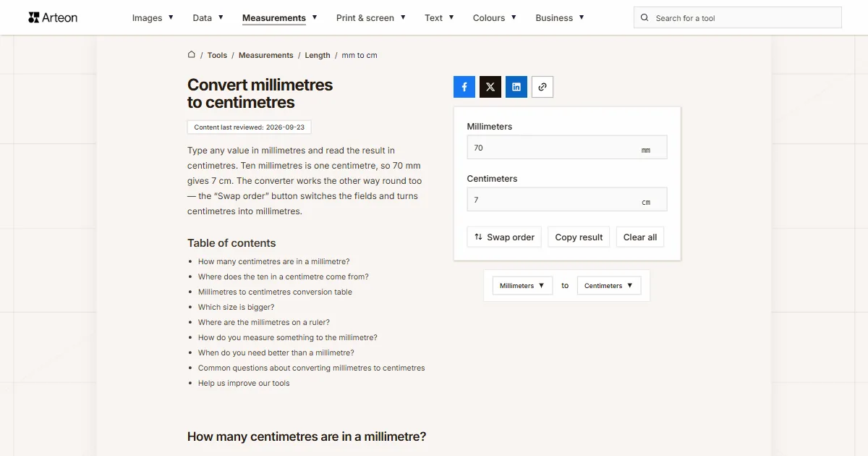Click the 'mm to cm' breadcrumb text
Screen dimensions: 868x456
[x=359, y=55]
